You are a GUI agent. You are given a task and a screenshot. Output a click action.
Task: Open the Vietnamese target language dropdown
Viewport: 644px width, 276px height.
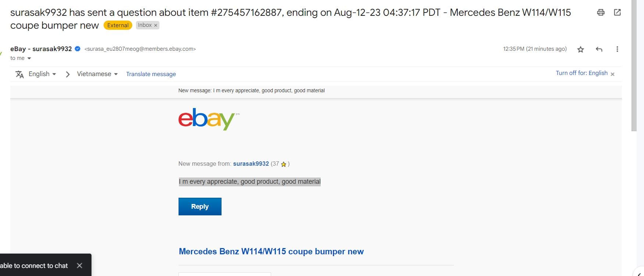97,74
